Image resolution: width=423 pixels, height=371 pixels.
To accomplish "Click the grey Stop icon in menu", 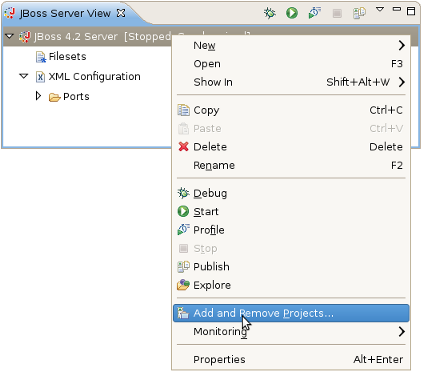I will [x=183, y=248].
